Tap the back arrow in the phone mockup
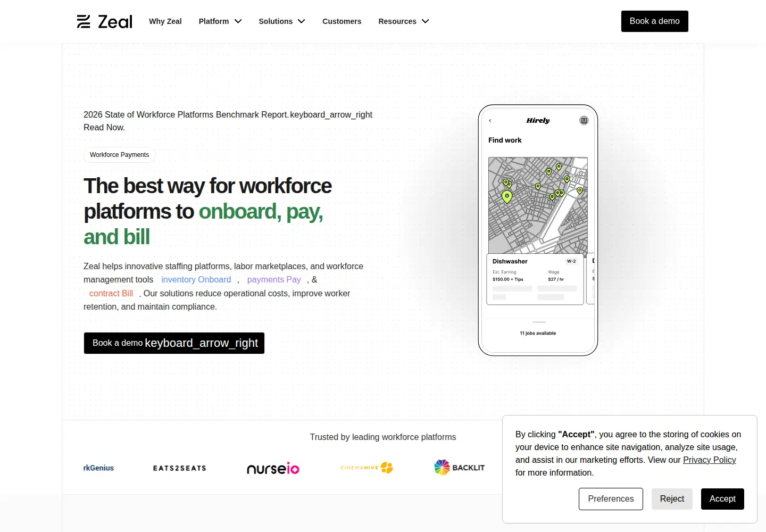Screen dimensions: 766x532 [490, 121]
